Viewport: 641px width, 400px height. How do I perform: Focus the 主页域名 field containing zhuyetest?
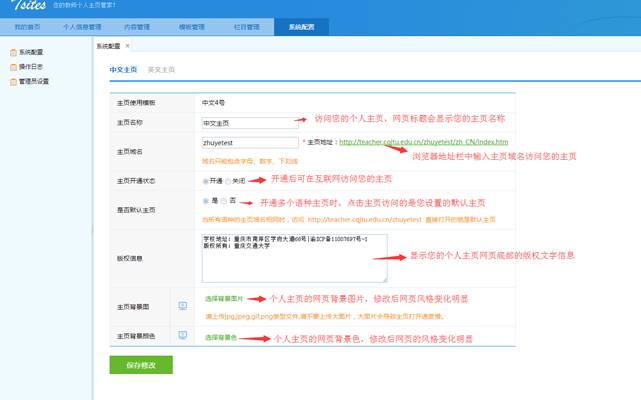(250, 142)
